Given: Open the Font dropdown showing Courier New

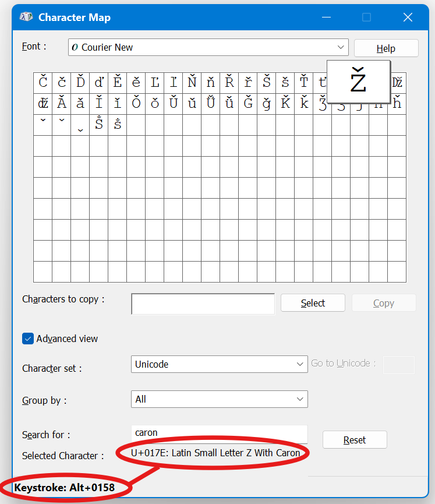Looking at the screenshot, I should pyautogui.click(x=208, y=47).
